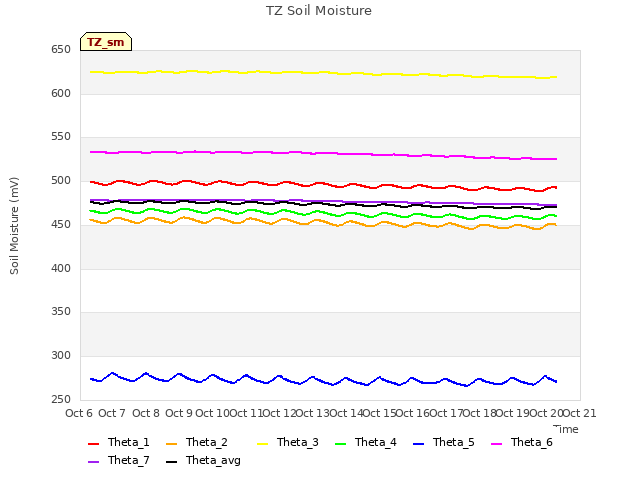Click the 450 y-axis tick label
The width and height of the screenshot is (640, 480).
point(61,224)
